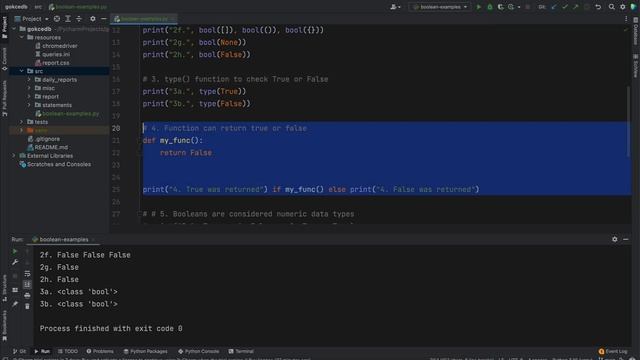Image resolution: width=640 pixels, height=360 pixels.
Task: Start debugging with the bug icon
Action: (x=490, y=7)
